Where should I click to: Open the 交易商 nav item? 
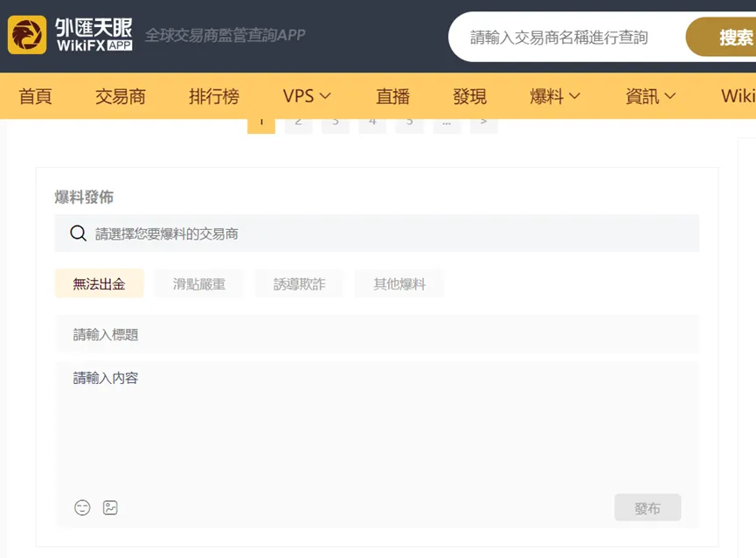coord(121,96)
